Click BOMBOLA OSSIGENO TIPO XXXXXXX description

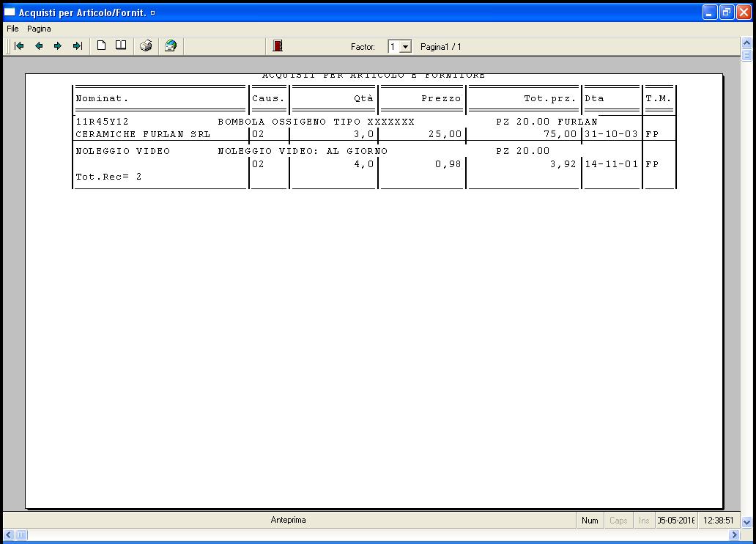(316, 122)
